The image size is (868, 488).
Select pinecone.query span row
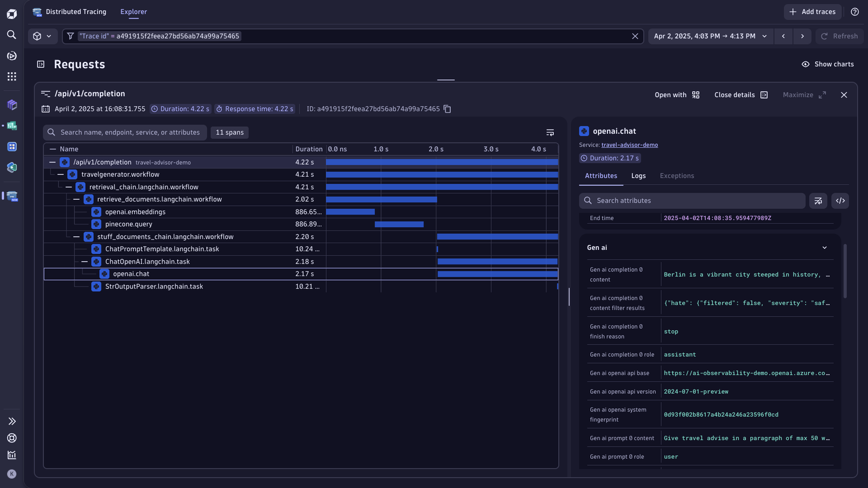301,224
